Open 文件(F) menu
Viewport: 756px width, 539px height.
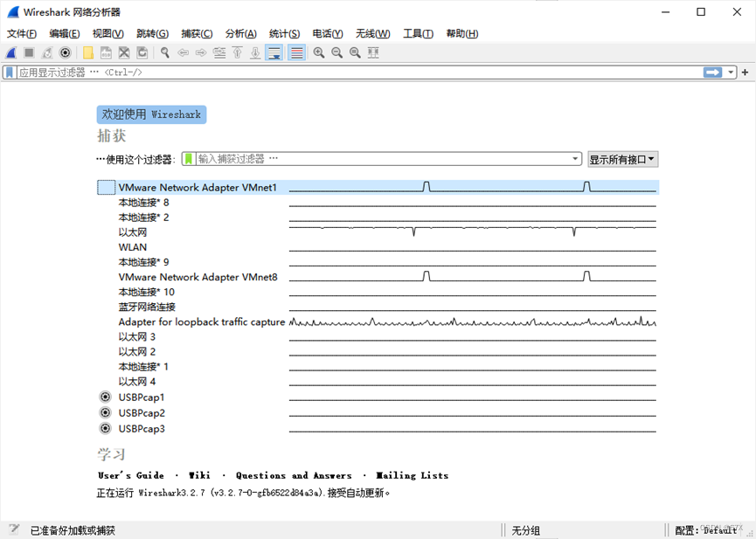[22, 33]
